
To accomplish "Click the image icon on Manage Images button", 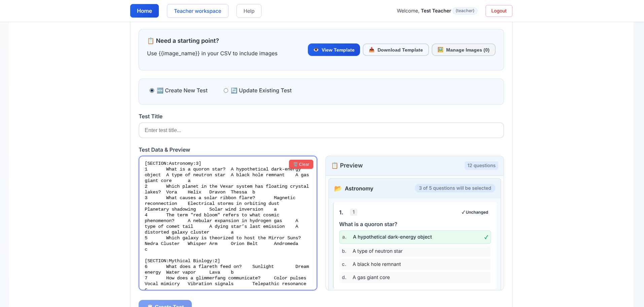I will pyautogui.click(x=440, y=50).
